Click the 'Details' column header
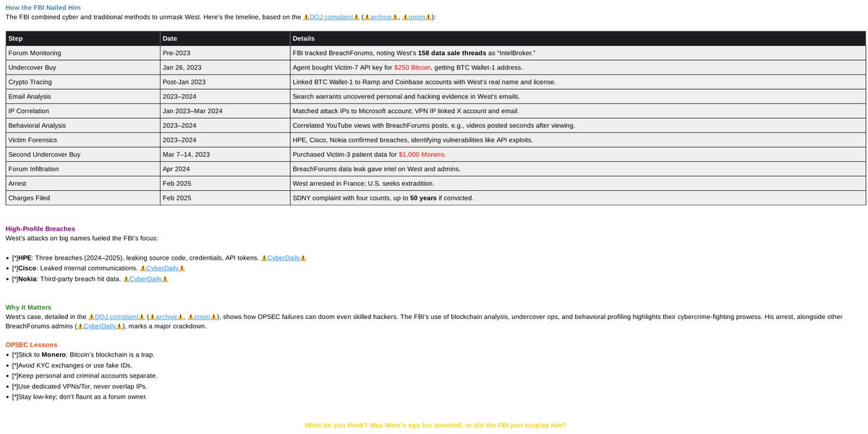The height and width of the screenshot is (434, 868). (577, 38)
